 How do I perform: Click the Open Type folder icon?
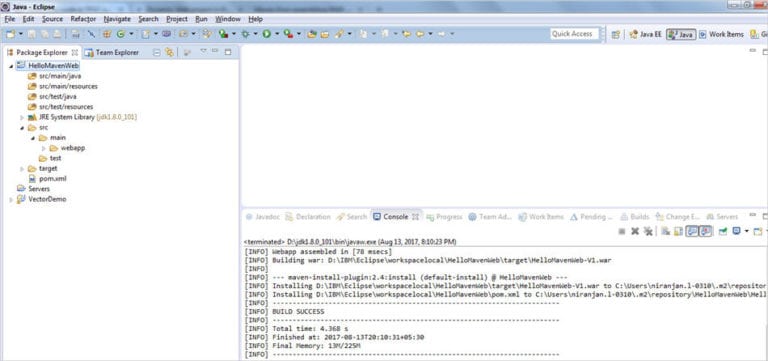click(312, 34)
